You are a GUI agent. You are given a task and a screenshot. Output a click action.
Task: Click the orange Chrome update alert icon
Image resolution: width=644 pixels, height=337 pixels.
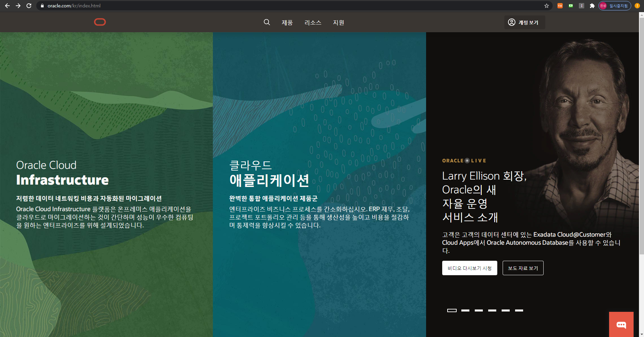[637, 6]
